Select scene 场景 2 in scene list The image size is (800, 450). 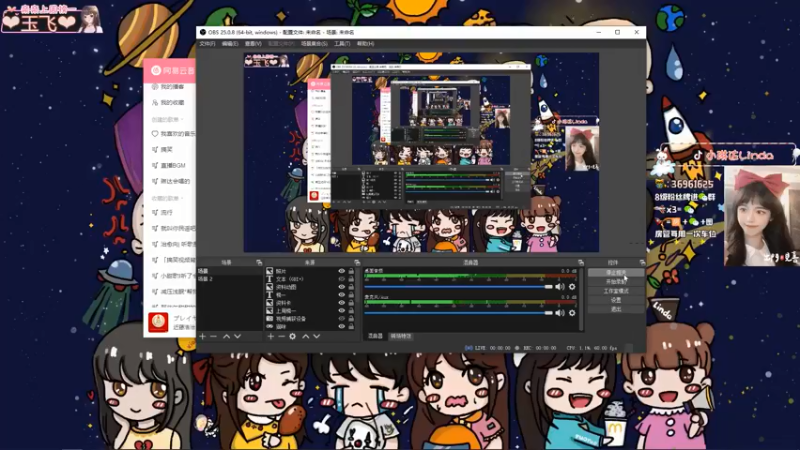(230, 279)
